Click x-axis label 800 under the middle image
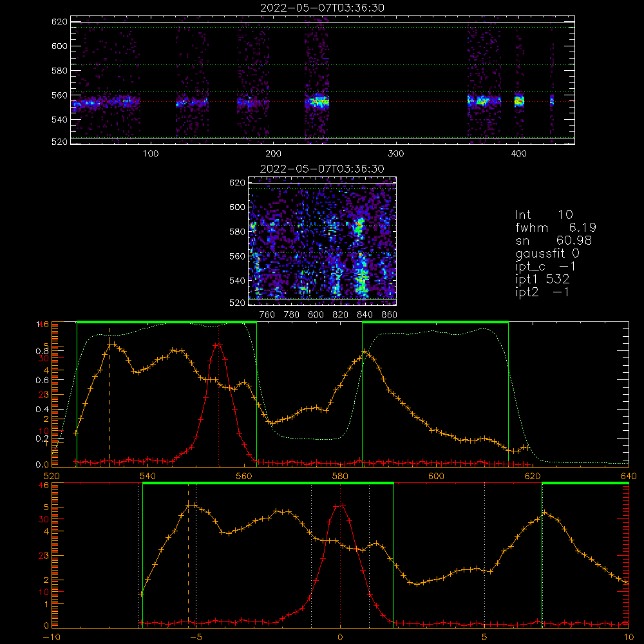This screenshot has width=644, height=644. (316, 315)
